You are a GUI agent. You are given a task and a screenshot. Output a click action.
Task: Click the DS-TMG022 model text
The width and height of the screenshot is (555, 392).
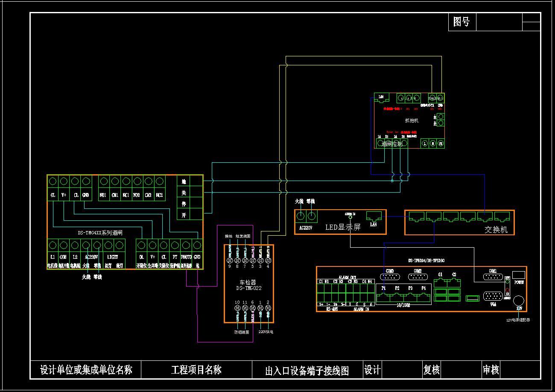point(249,288)
